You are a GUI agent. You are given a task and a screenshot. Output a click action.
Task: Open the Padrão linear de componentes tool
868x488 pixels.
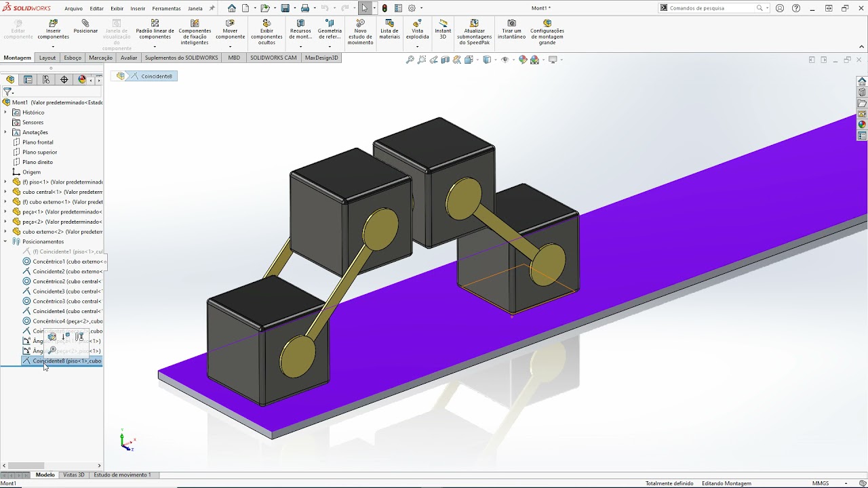point(155,28)
